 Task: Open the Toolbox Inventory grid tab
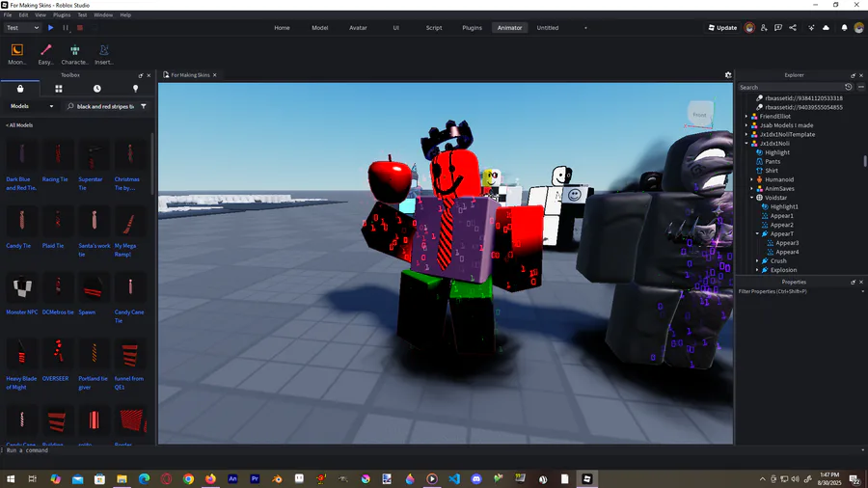click(x=59, y=89)
